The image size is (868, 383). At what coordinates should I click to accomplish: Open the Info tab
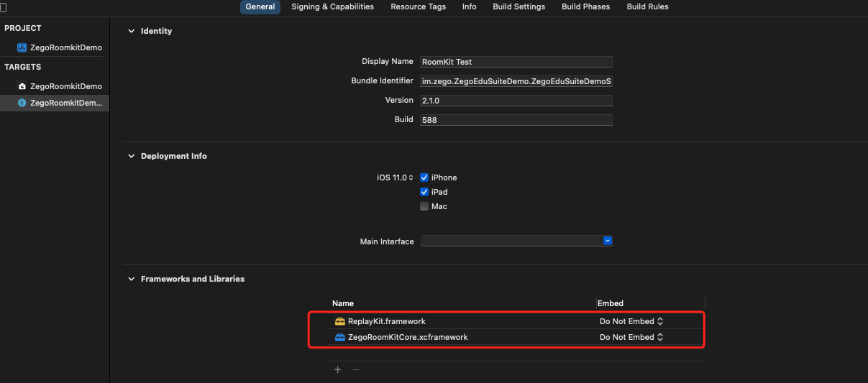[470, 6]
